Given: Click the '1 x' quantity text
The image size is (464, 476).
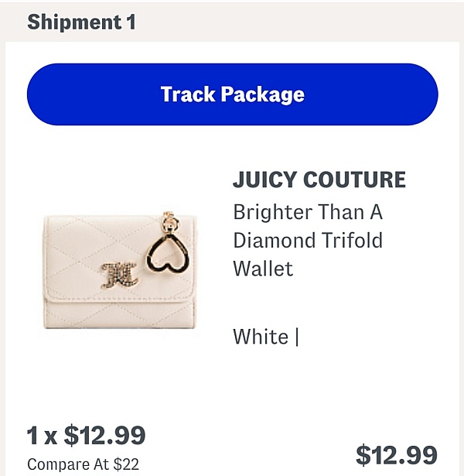Looking at the screenshot, I should [x=42, y=436].
